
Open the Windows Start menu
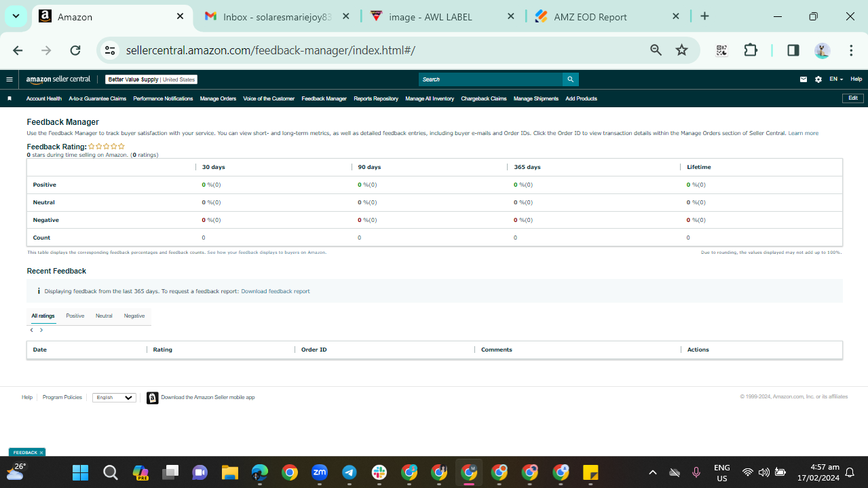pos(80,472)
